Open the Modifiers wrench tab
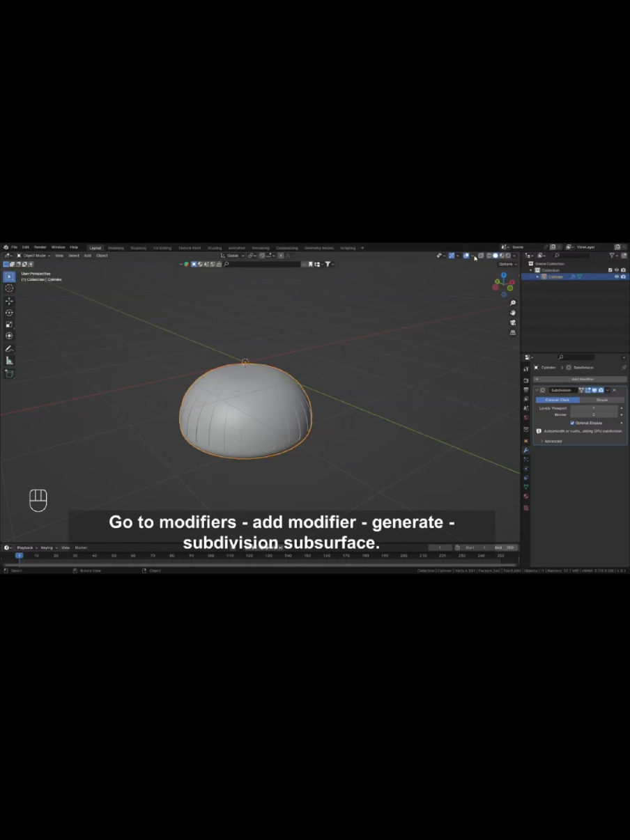630x840 pixels. 526,450
